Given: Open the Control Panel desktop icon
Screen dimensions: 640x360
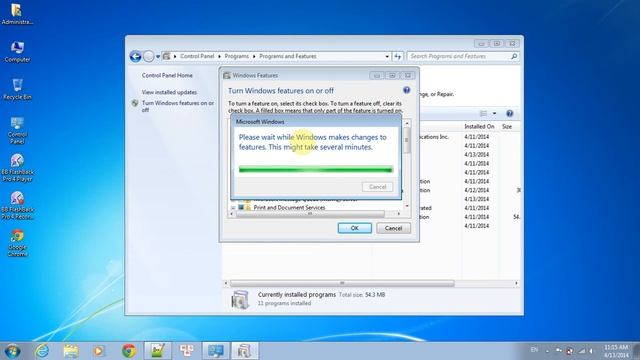Looking at the screenshot, I should [x=17, y=130].
